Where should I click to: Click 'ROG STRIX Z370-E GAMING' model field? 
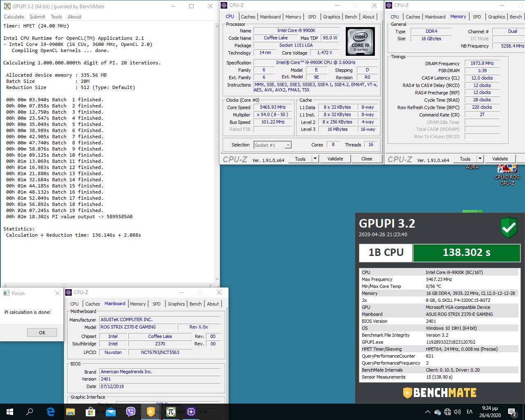[138, 327]
